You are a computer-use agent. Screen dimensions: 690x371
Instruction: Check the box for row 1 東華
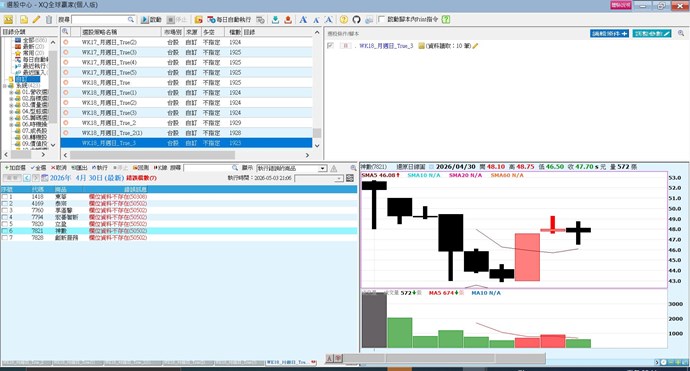coord(5,197)
